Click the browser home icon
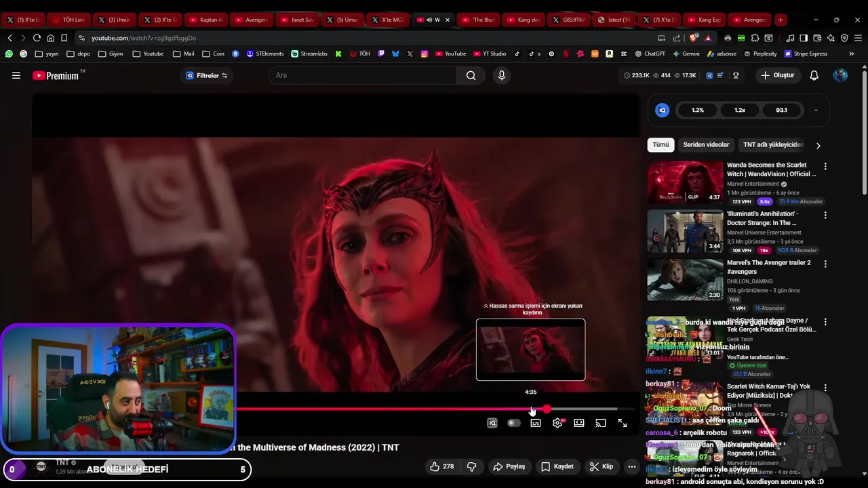The image size is (868, 488). (50, 38)
